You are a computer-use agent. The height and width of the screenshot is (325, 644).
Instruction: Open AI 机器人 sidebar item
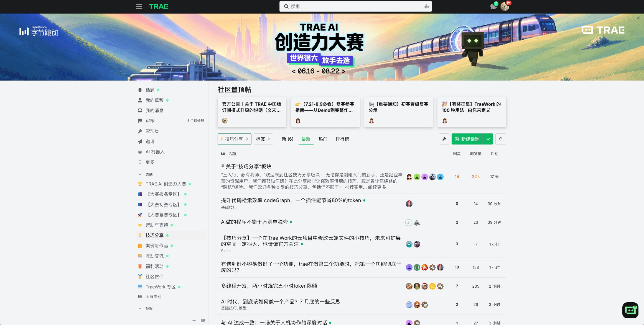click(x=171, y=152)
